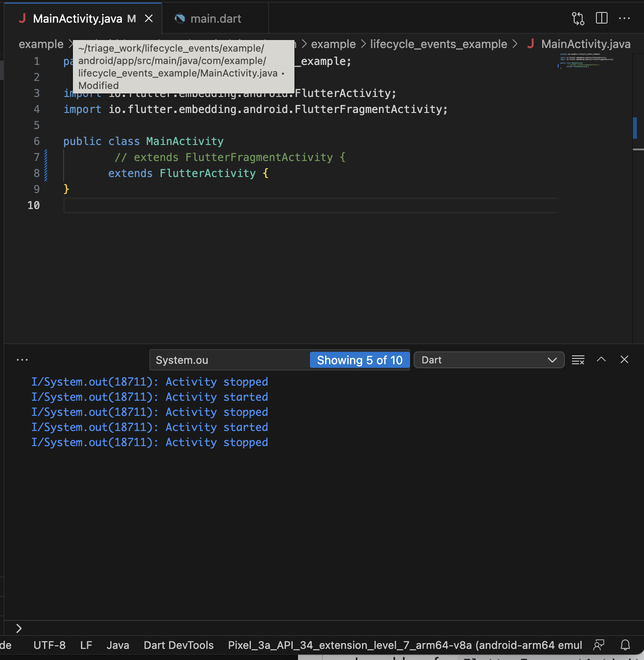Click the FlutterFragmentActivity import line

[x=255, y=109]
